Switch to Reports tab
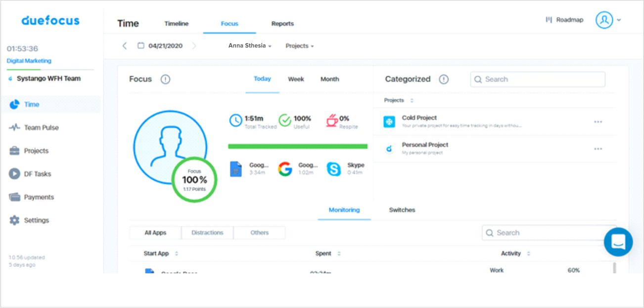This screenshot has width=644, height=308. pyautogui.click(x=282, y=24)
